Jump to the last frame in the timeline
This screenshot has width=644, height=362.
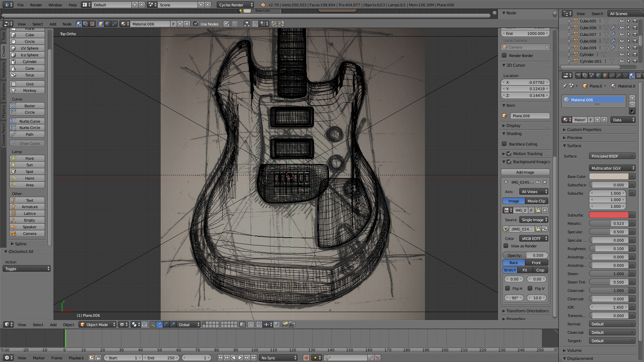(254, 358)
